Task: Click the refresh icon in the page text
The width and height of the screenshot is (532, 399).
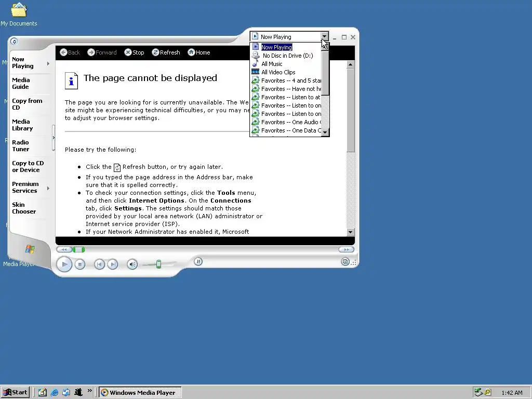Action: [x=117, y=167]
